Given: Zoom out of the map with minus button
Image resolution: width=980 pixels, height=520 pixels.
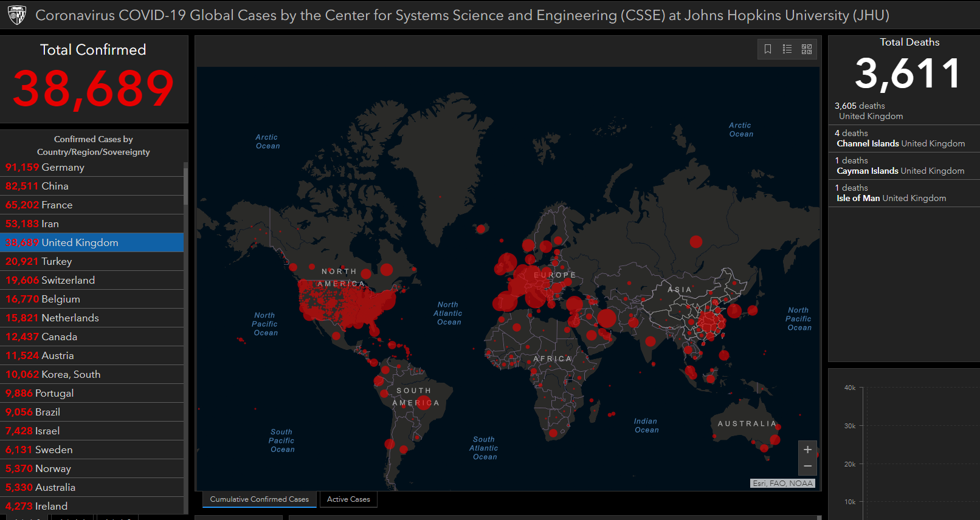Looking at the screenshot, I should pos(807,466).
